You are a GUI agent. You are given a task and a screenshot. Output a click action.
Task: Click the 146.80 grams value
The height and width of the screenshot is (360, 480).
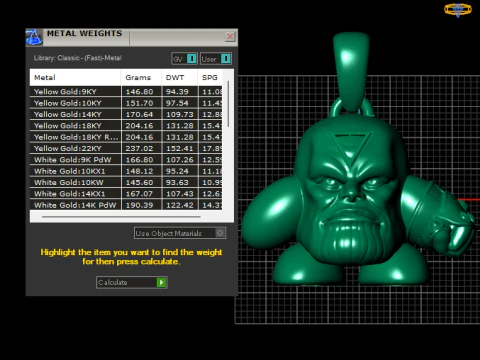139,92
